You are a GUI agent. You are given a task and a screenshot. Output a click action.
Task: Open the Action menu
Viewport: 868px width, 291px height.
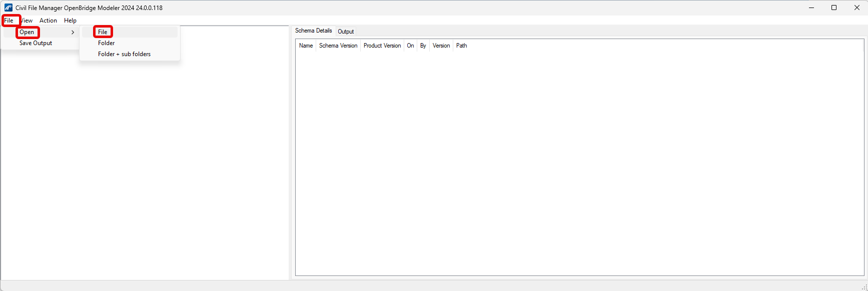click(48, 21)
